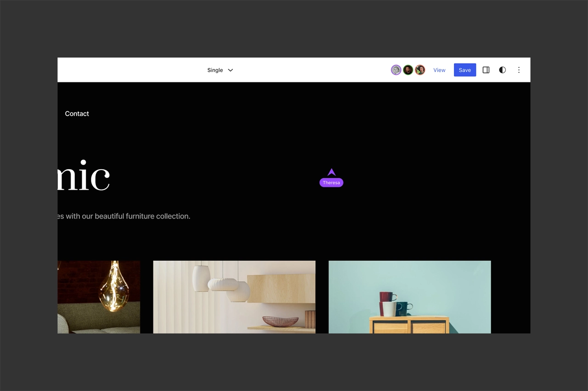Click the orange-ringed collaborator avatar
Screen dimensions: 588x391
click(x=420, y=70)
